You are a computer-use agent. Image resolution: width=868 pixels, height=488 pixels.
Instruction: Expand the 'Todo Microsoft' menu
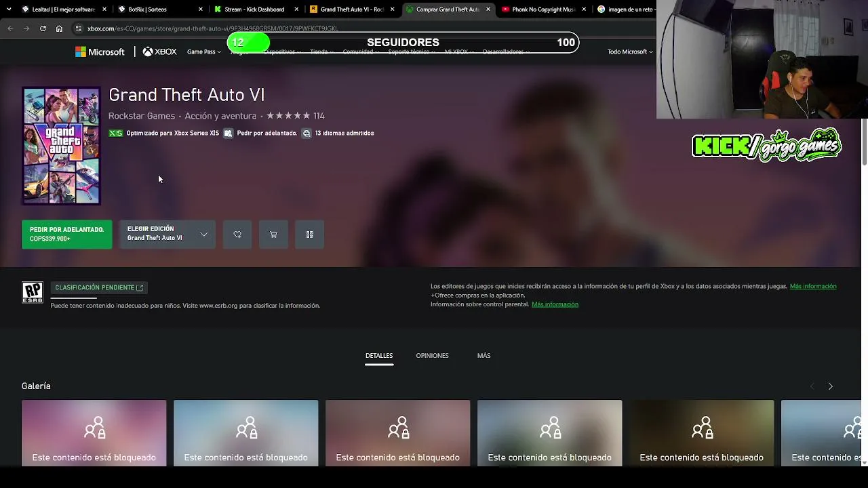click(630, 52)
